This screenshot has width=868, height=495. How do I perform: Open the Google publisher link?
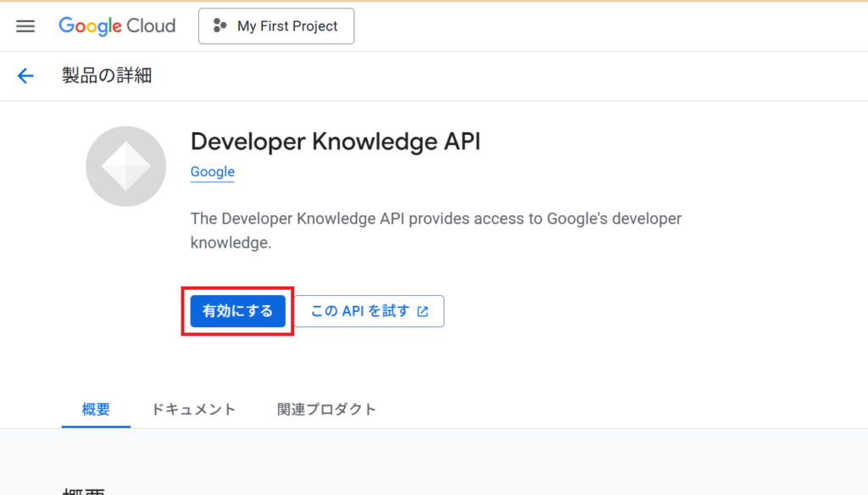point(213,172)
